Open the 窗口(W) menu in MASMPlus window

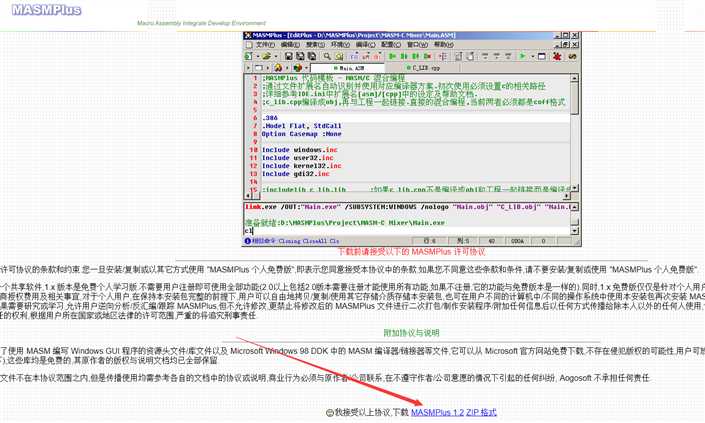click(418, 45)
